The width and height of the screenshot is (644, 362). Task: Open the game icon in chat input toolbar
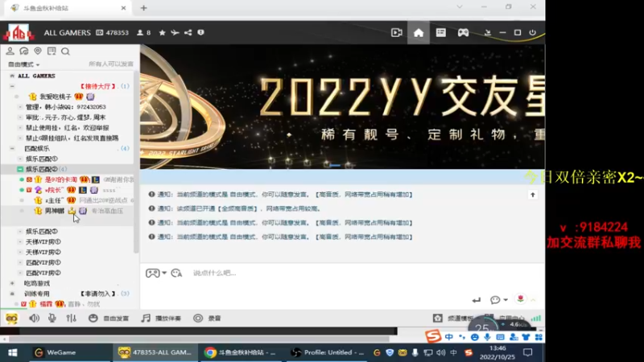[152, 273]
